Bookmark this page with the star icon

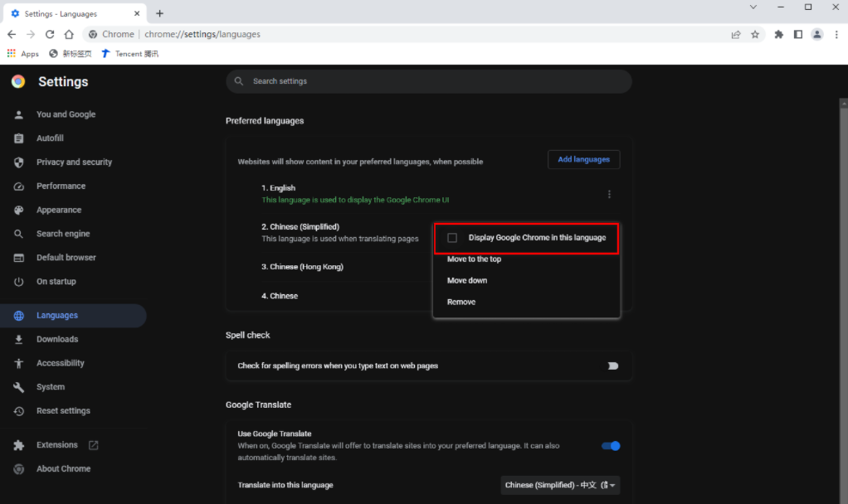click(755, 34)
